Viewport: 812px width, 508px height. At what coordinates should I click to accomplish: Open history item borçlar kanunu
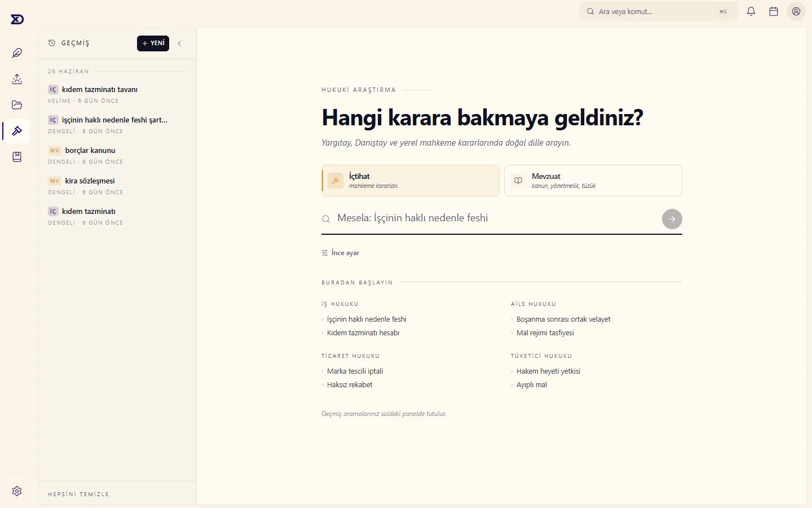click(x=117, y=156)
